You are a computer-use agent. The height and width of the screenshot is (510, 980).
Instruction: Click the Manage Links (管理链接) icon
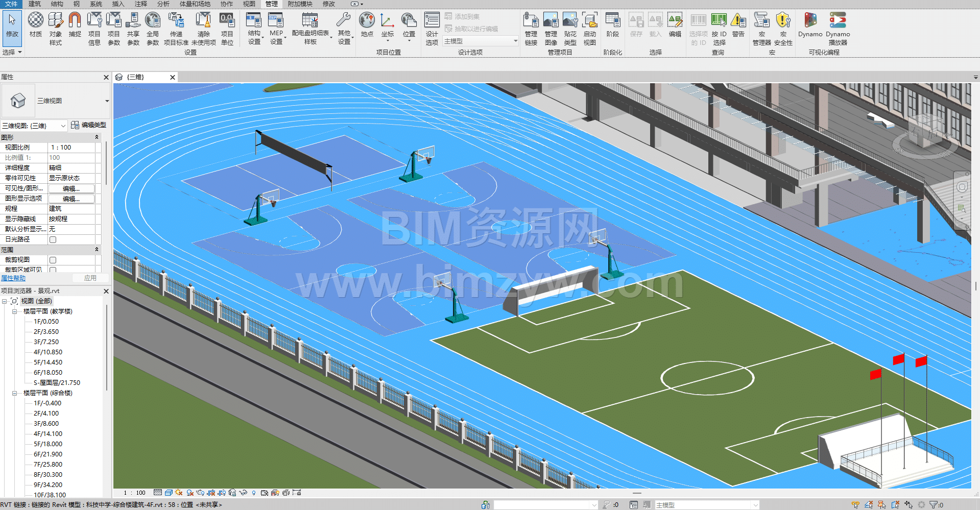(531, 29)
